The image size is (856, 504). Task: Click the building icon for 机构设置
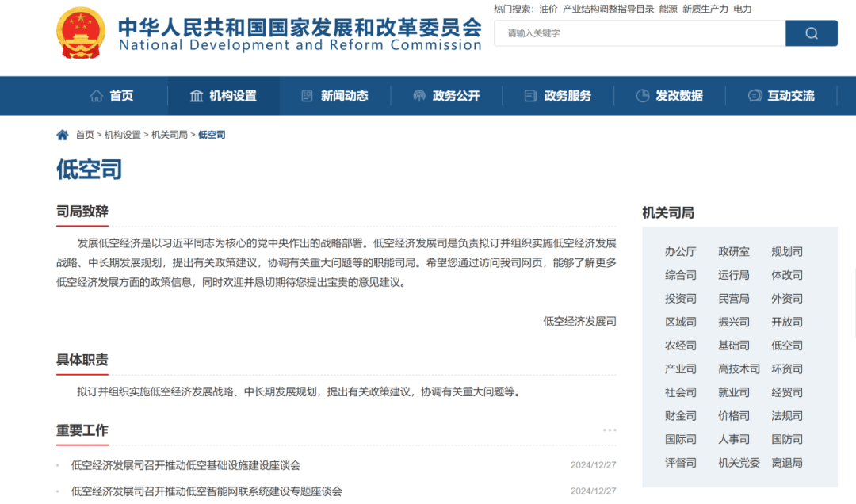196,95
